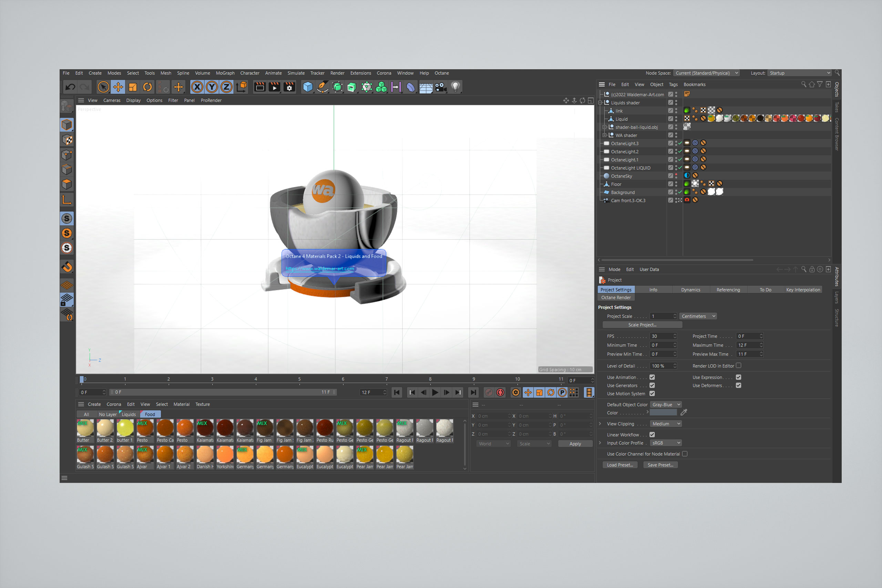882x588 pixels.
Task: Switch to Points mode
Action: coord(67,155)
